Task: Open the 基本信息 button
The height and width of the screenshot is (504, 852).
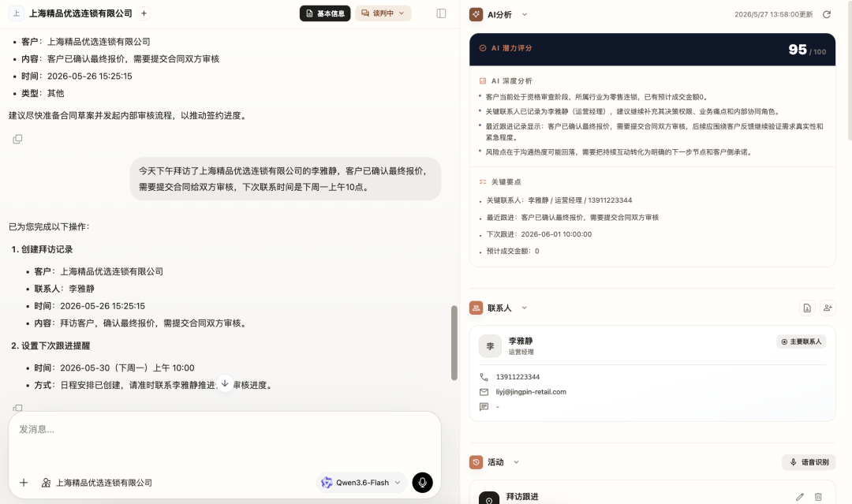Action: click(325, 13)
